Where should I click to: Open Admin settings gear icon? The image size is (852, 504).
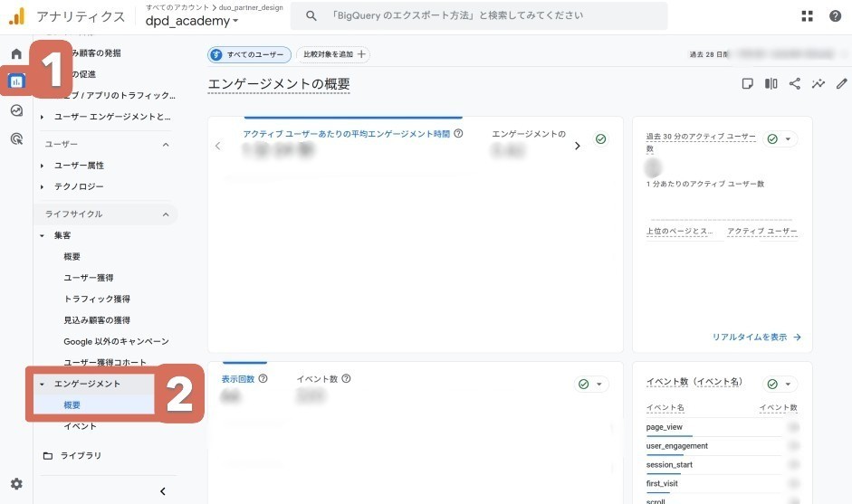coord(16,484)
